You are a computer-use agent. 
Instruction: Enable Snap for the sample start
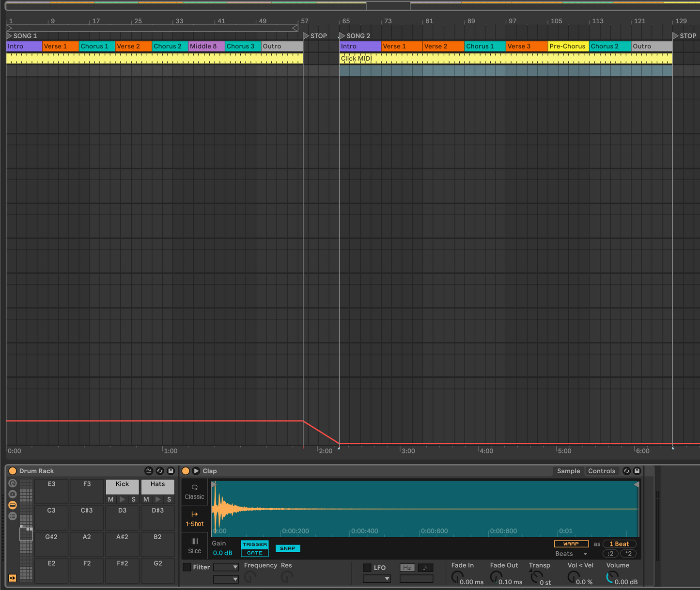[287, 548]
